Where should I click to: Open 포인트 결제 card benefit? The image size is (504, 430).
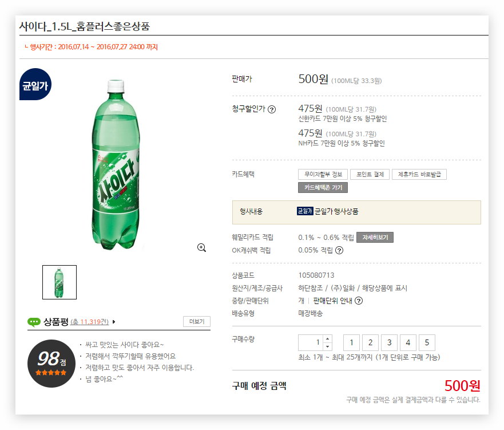click(370, 175)
